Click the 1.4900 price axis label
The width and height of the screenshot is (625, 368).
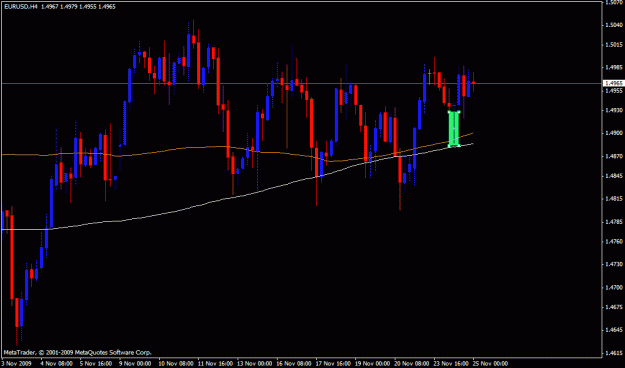[613, 133]
